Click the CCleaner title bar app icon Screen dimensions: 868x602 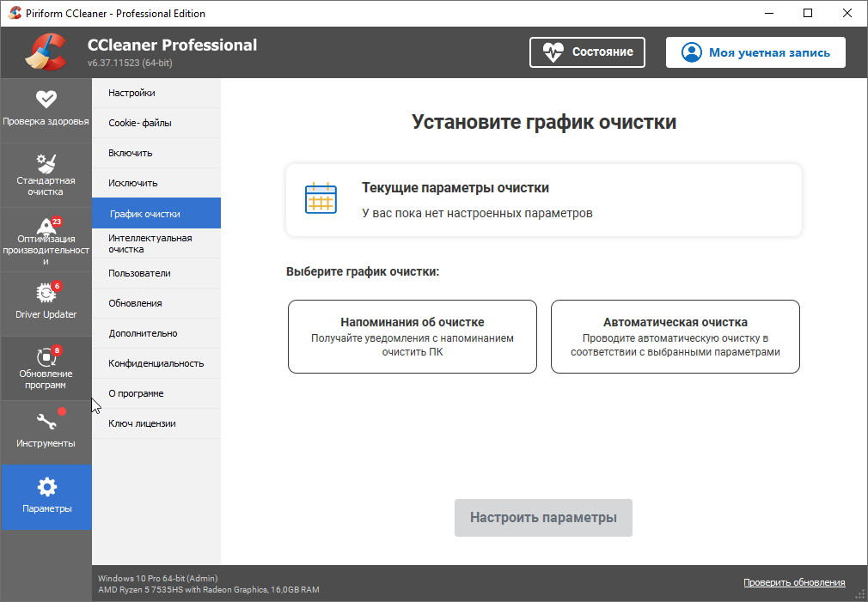click(x=15, y=13)
